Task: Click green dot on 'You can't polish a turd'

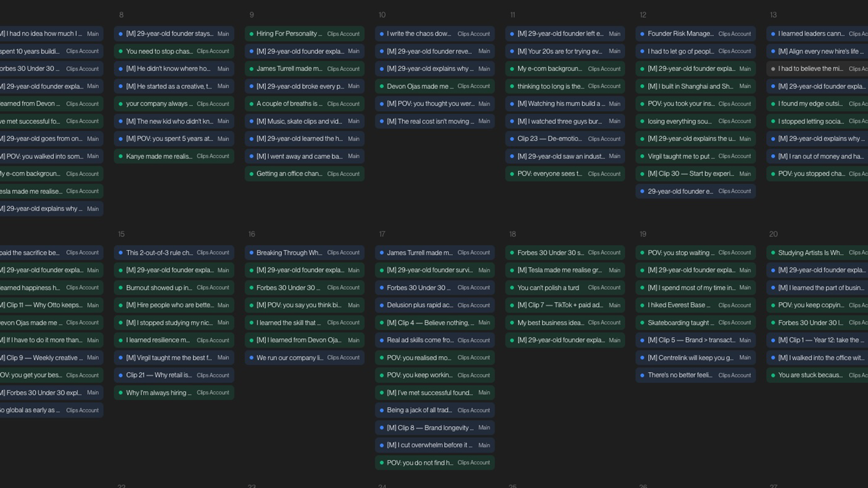Action: tap(512, 288)
